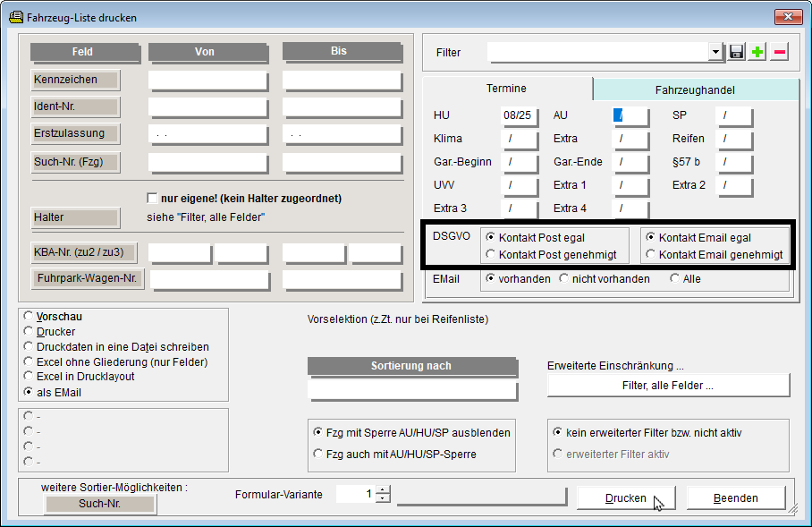Click the Such-Nr. (Fzg) field button
The width and height of the screenshot is (812, 527).
[75, 162]
